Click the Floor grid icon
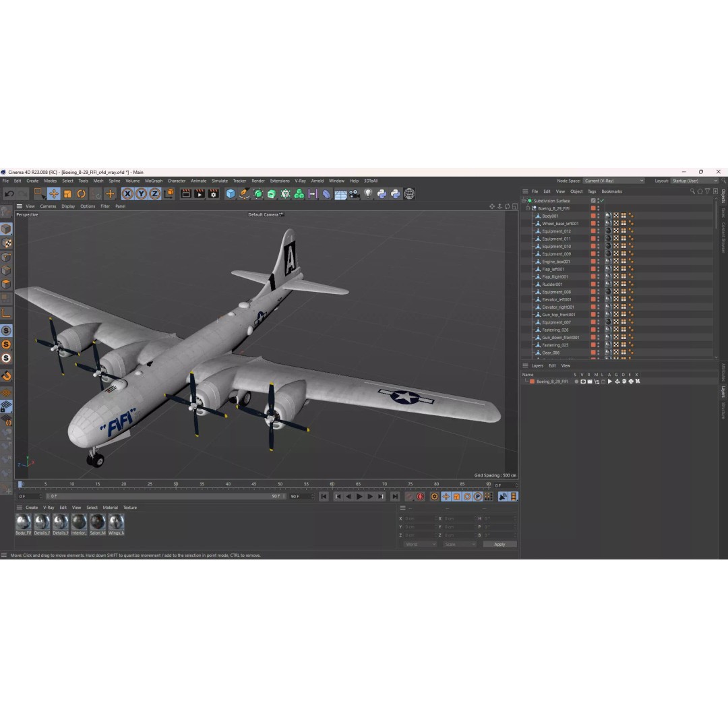This screenshot has width=728, height=728. click(341, 194)
